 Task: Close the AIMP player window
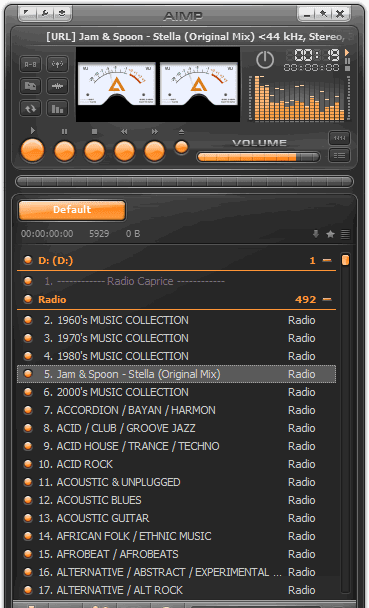click(340, 14)
